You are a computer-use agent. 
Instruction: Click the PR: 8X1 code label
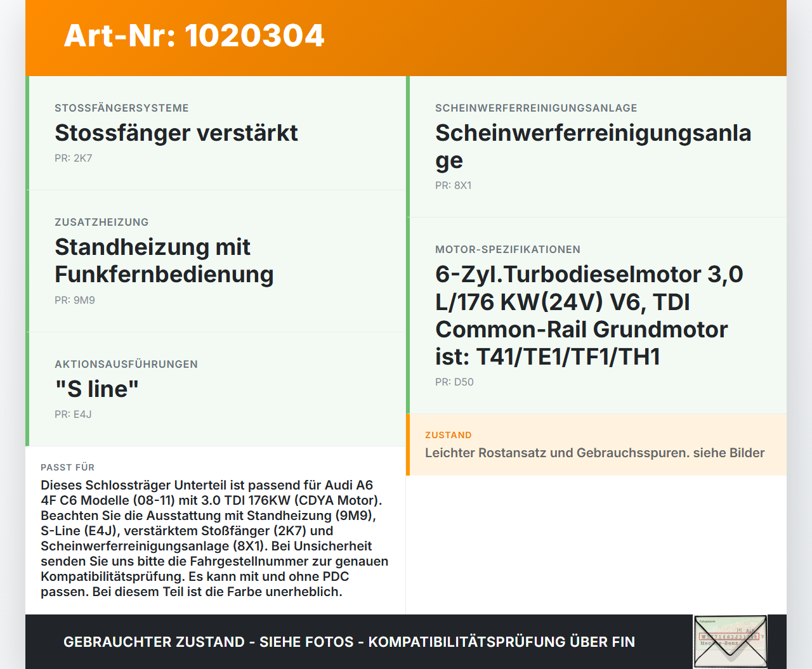tap(454, 186)
